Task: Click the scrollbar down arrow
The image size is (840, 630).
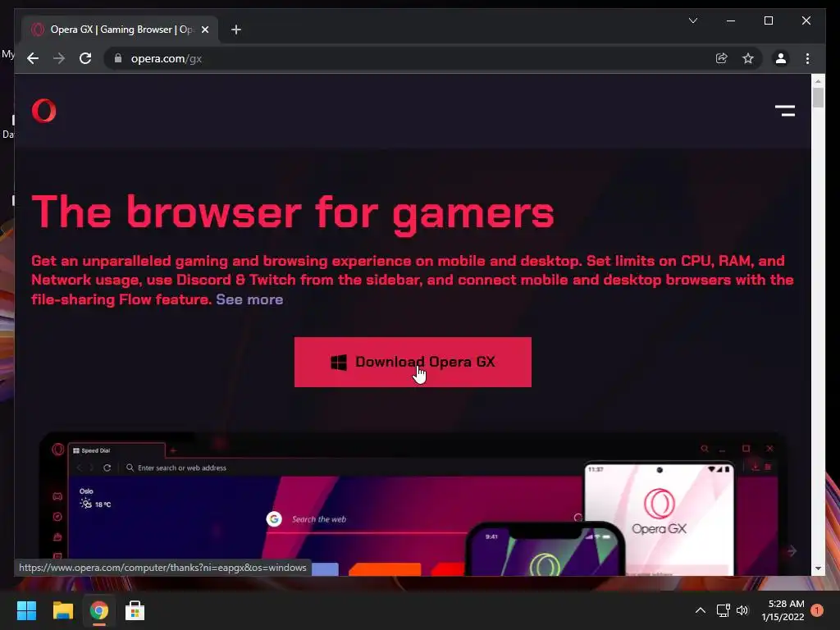Action: tap(818, 568)
